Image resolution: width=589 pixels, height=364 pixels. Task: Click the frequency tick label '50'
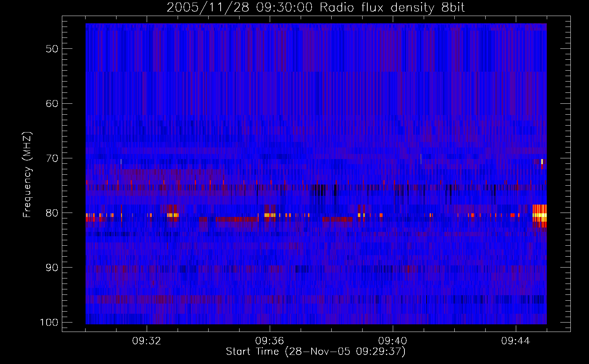(52, 49)
